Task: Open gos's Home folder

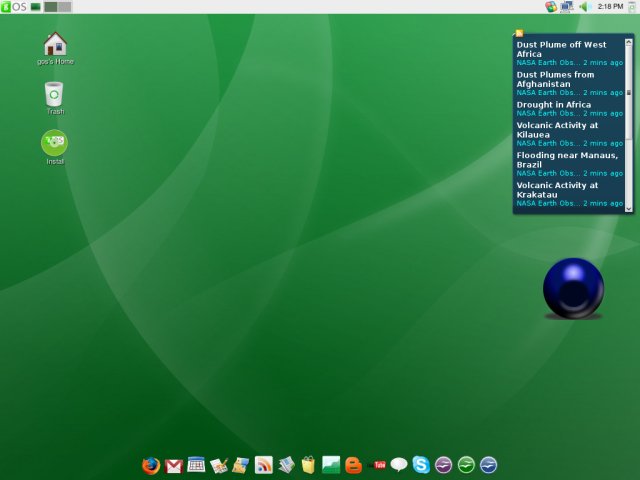Action: point(55,45)
